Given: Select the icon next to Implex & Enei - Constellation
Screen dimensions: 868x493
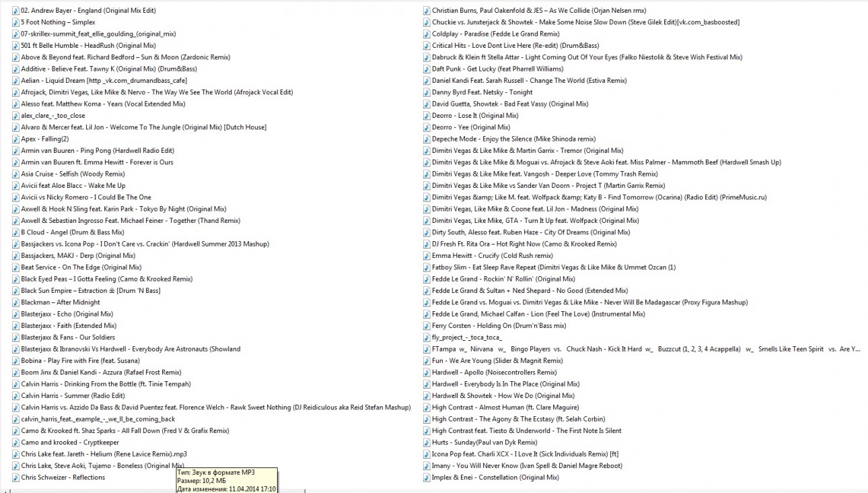Looking at the screenshot, I should point(427,478).
